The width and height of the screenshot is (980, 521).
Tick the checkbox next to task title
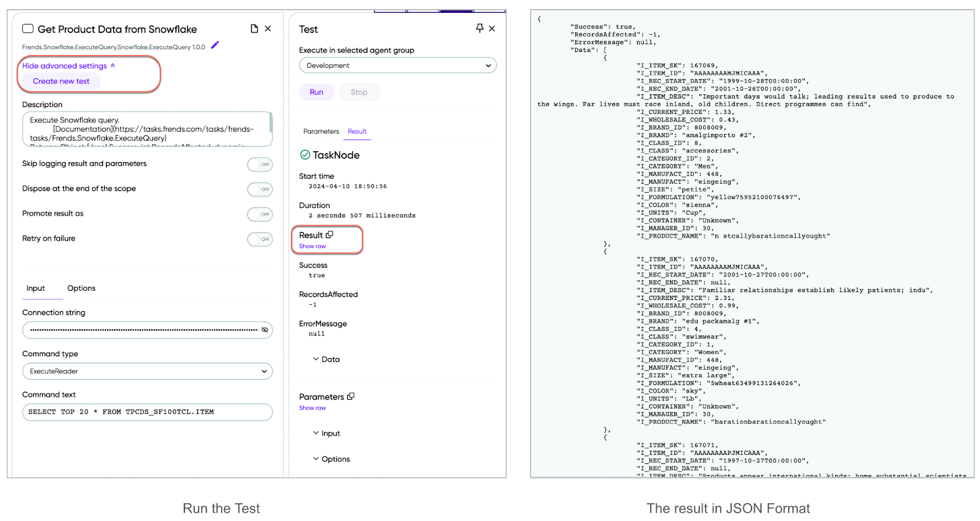point(28,29)
